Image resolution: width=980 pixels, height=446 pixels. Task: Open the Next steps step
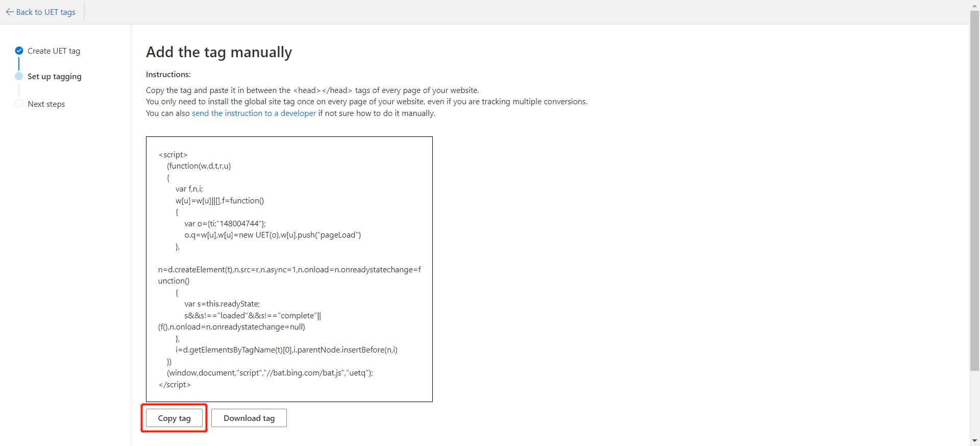coord(46,104)
